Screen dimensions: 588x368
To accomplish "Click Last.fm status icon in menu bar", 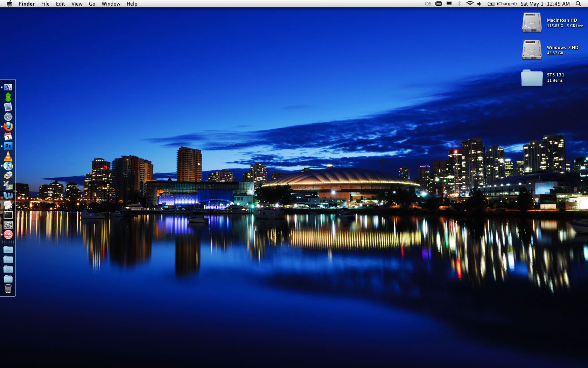I will click(x=428, y=4).
